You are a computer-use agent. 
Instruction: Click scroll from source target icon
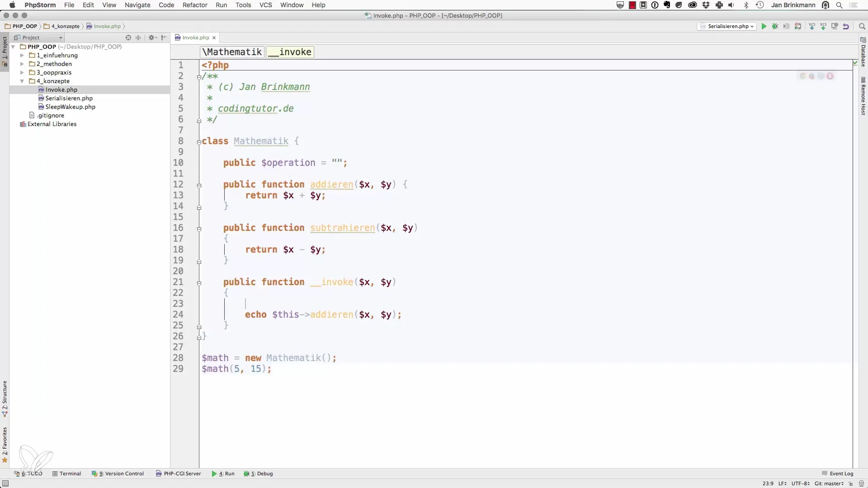click(128, 38)
